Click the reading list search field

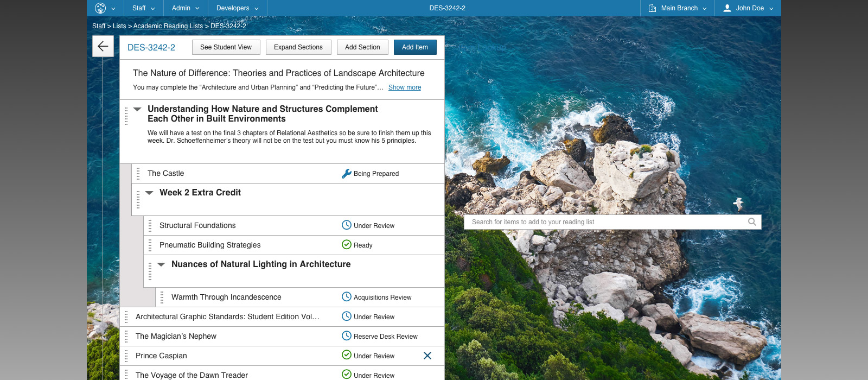(x=605, y=222)
